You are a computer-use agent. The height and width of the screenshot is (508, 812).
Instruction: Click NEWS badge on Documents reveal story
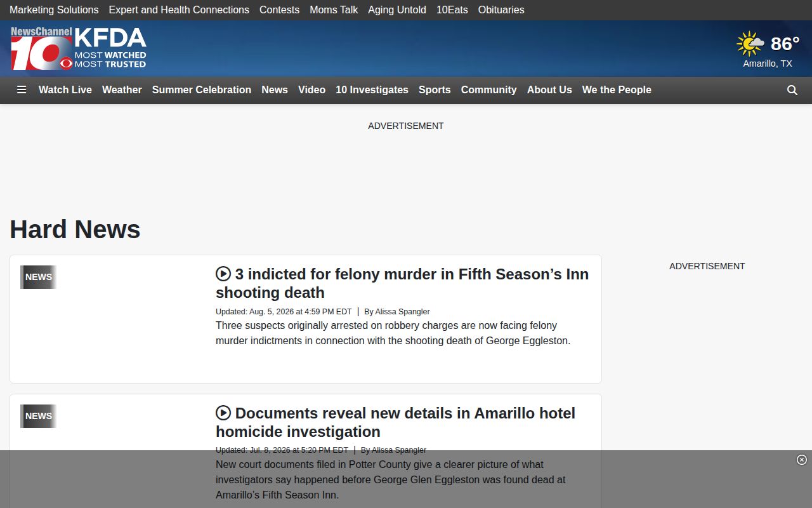(x=39, y=416)
